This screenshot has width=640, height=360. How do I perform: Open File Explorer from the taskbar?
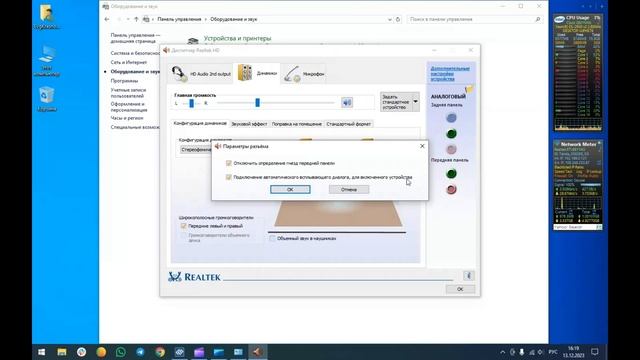pyautogui.click(x=62, y=352)
